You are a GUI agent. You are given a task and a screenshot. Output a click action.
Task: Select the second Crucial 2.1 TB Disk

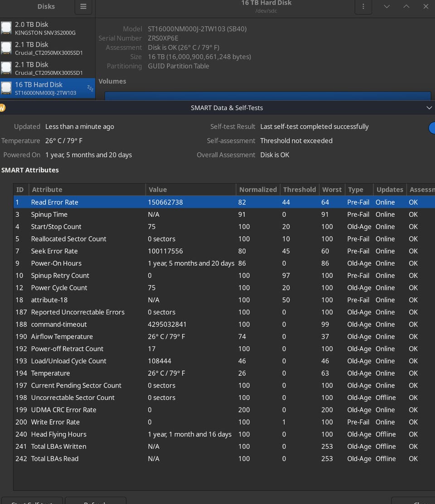click(48, 68)
